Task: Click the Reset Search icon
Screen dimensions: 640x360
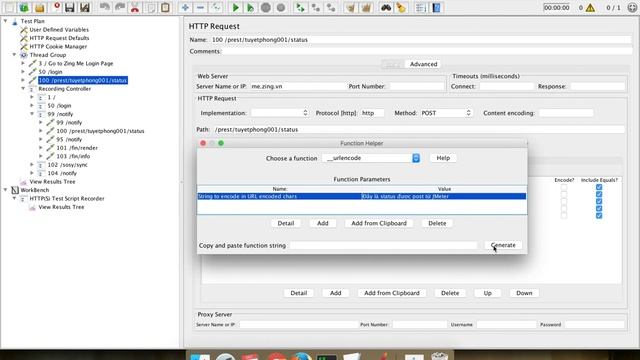Action: (401, 7)
